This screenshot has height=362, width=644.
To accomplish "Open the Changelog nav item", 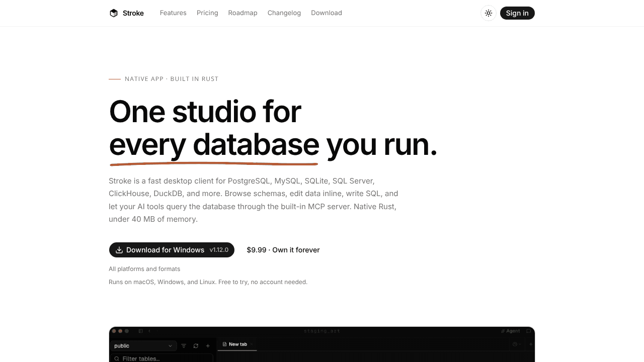I will pyautogui.click(x=284, y=13).
